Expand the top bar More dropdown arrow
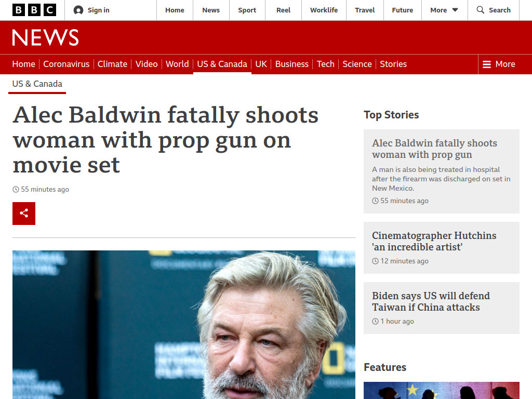Image resolution: width=532 pixels, height=399 pixels. [455, 10]
